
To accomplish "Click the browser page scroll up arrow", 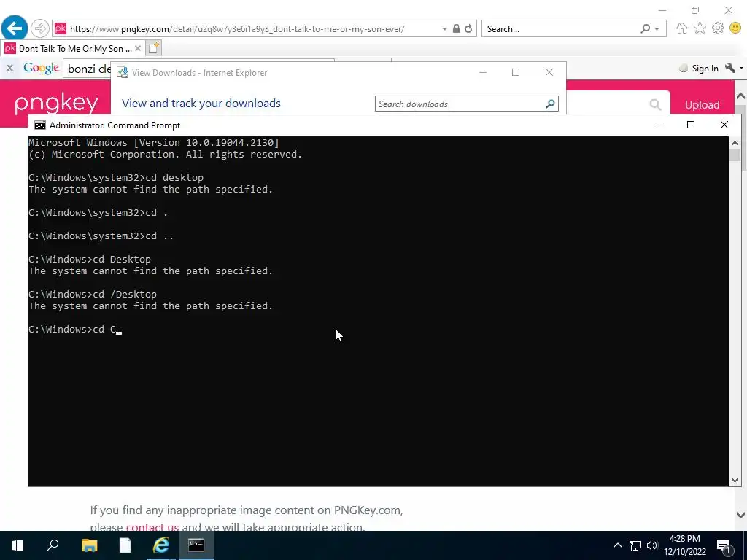I will pos(740,96).
